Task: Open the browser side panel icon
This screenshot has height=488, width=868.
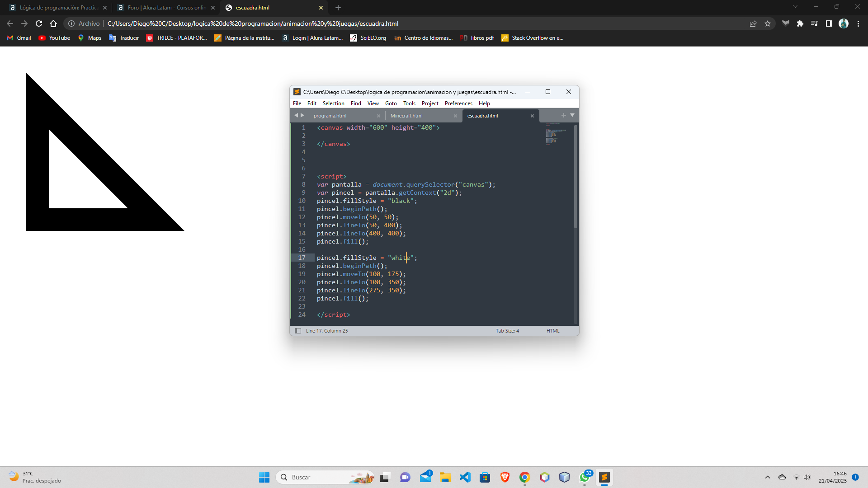Action: pyautogui.click(x=829, y=23)
